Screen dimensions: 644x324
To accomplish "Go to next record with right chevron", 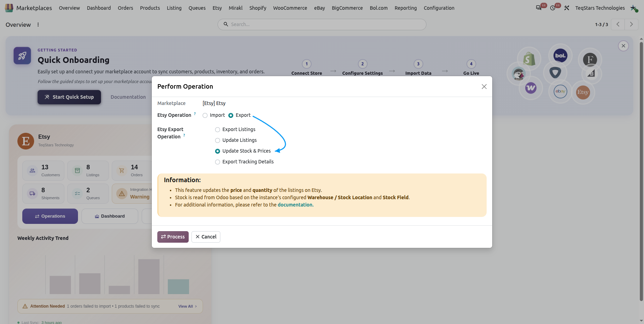I will coord(631,24).
